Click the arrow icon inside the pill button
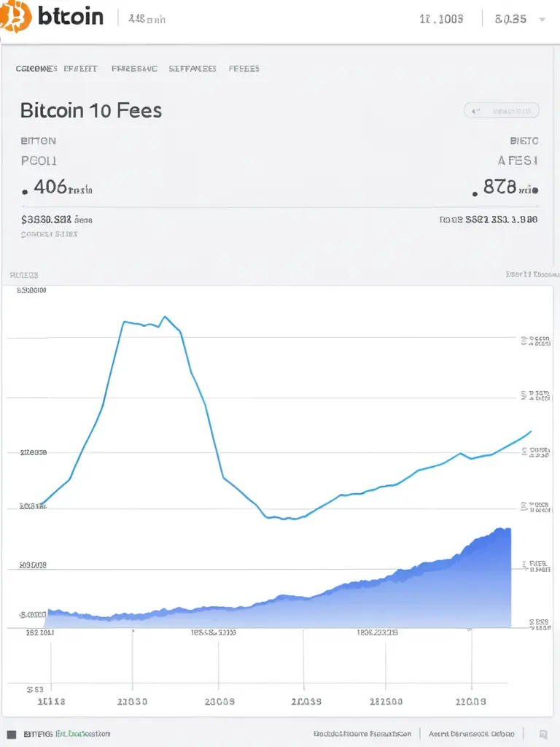Viewport: 560px width, 747px height. point(475,111)
